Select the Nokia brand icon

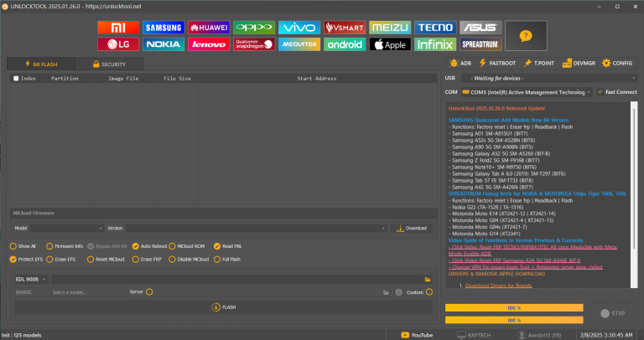point(164,44)
